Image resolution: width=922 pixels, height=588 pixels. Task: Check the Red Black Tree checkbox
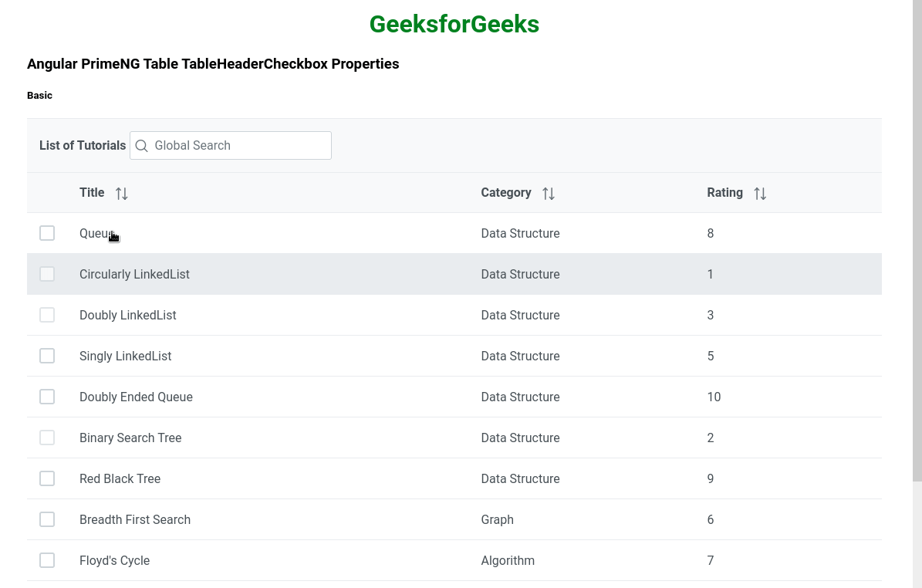click(x=47, y=478)
